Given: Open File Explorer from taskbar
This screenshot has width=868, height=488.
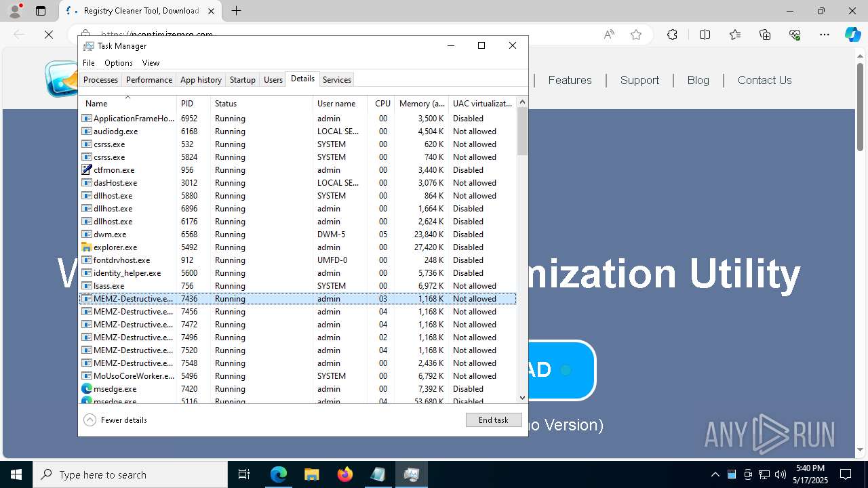Looking at the screenshot, I should (311, 474).
